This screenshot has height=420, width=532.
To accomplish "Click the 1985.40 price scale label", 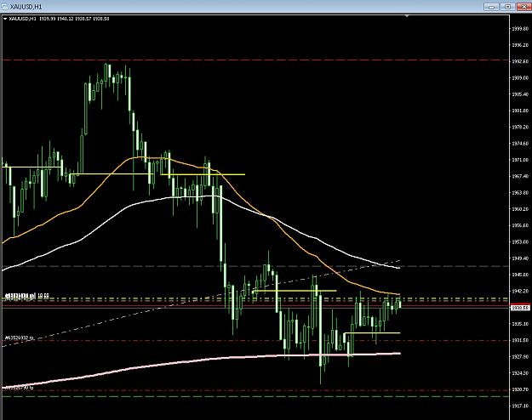I will (520, 94).
